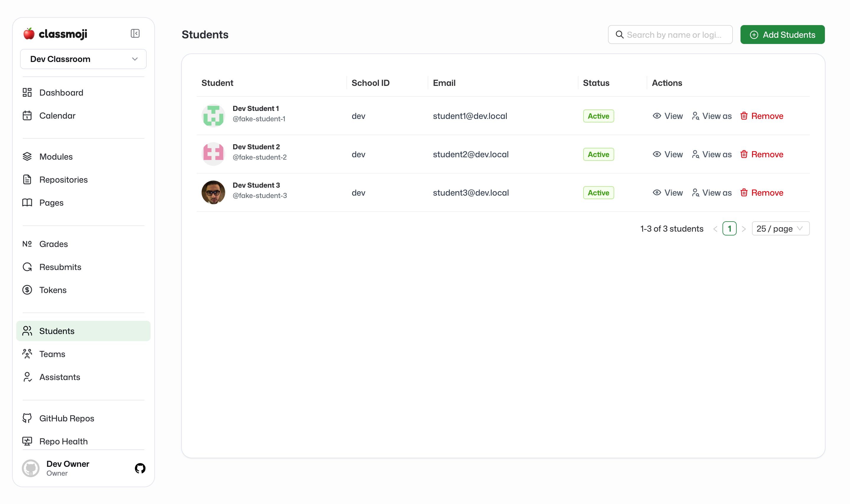Open the 25 / page size dropdown

pos(780,229)
